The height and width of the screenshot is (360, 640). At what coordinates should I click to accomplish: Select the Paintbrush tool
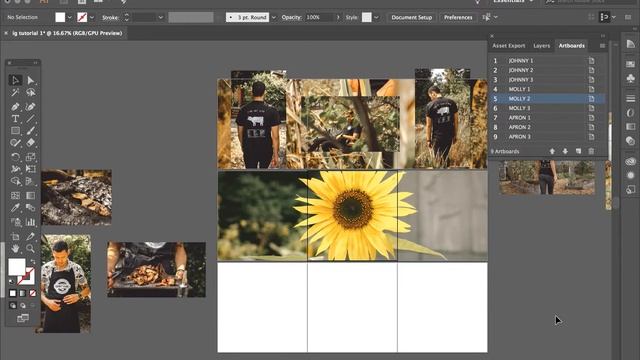point(31,131)
